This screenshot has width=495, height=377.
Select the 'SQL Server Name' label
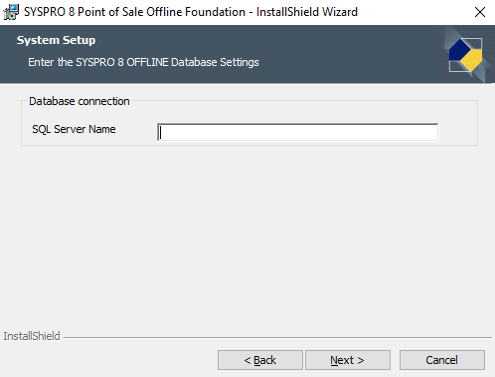[74, 129]
